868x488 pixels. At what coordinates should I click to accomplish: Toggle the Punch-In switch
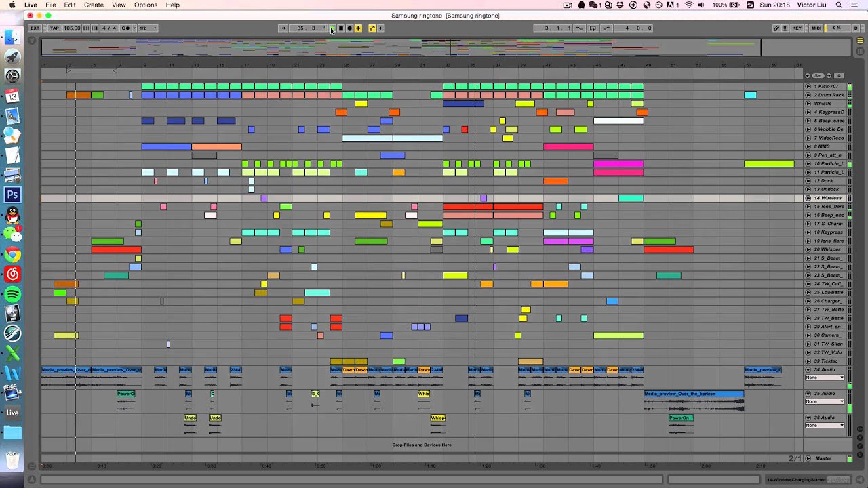(x=579, y=28)
